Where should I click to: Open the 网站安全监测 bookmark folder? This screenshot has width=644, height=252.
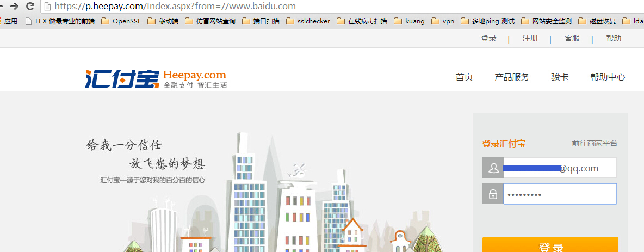coord(546,21)
